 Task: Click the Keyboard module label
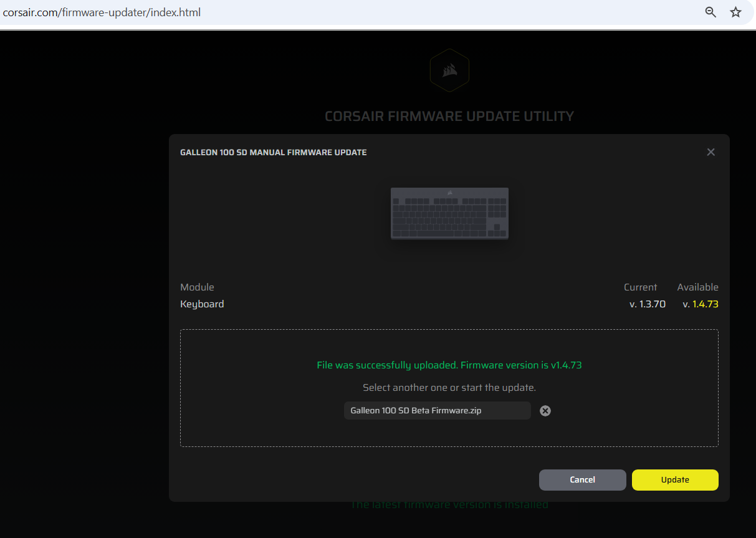pyautogui.click(x=202, y=304)
